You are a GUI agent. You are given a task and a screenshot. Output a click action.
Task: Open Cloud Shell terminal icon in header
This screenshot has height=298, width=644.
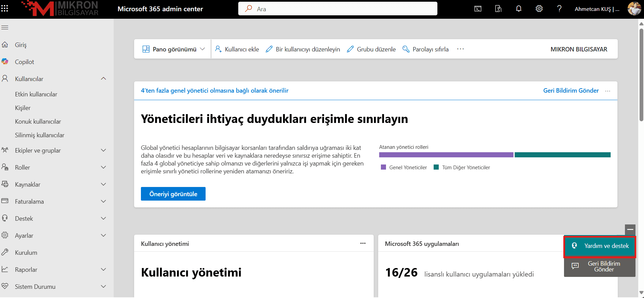[x=478, y=9]
